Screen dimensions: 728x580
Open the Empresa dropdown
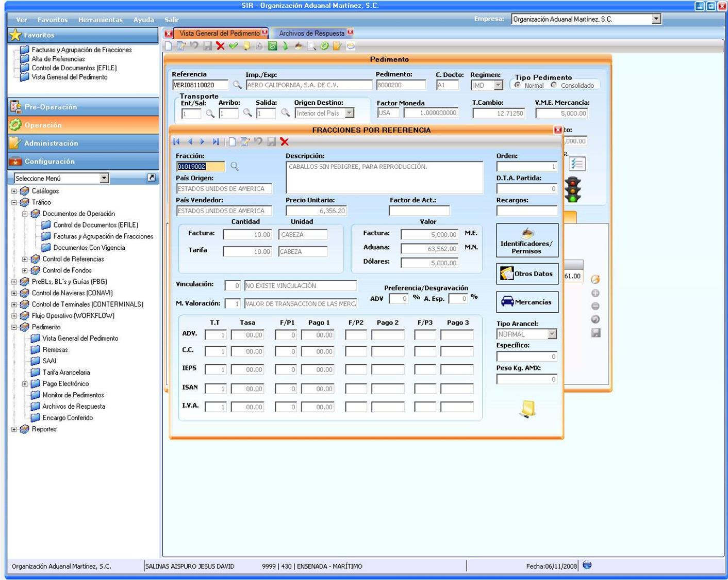coord(656,19)
